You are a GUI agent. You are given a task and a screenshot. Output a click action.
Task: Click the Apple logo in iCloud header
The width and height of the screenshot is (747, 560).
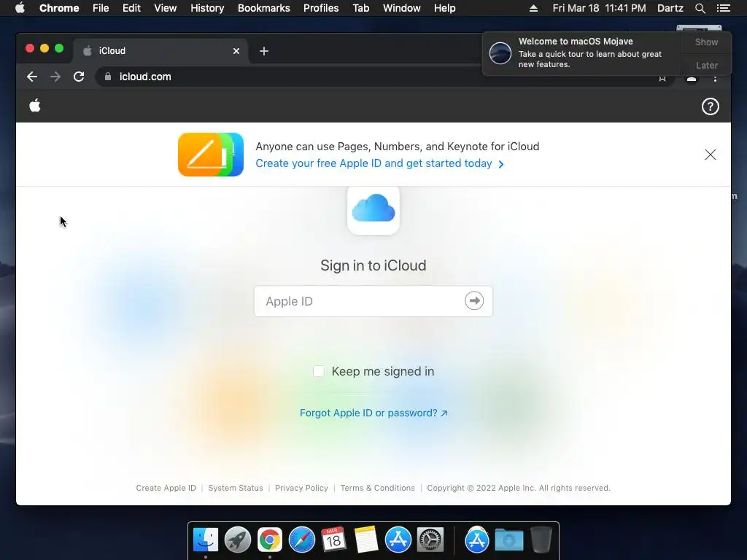coord(35,106)
